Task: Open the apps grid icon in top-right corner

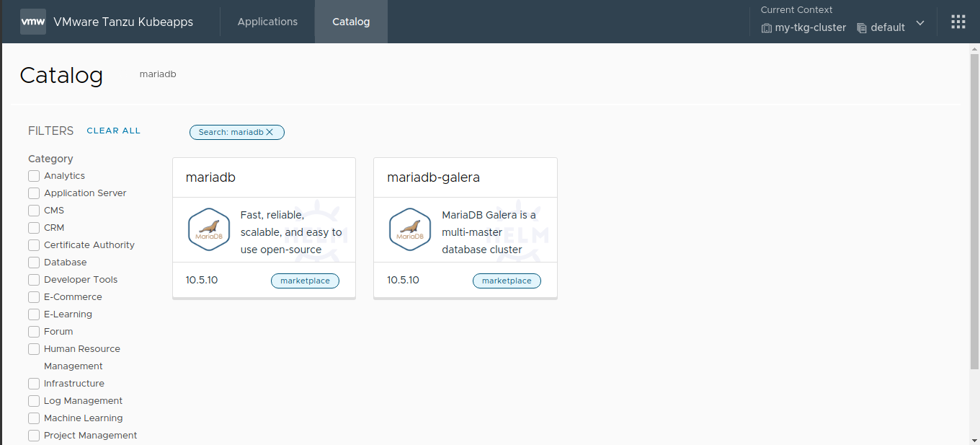Action: coord(958,21)
